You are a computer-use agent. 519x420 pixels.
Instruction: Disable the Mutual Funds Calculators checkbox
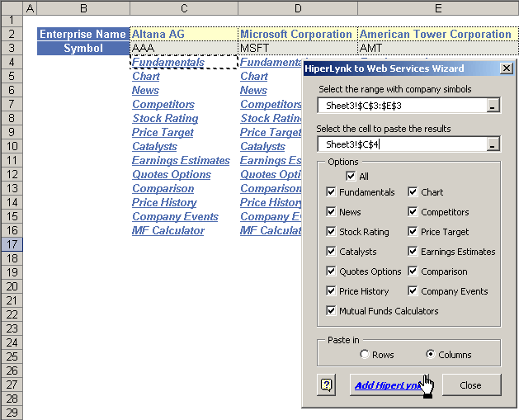tap(331, 311)
